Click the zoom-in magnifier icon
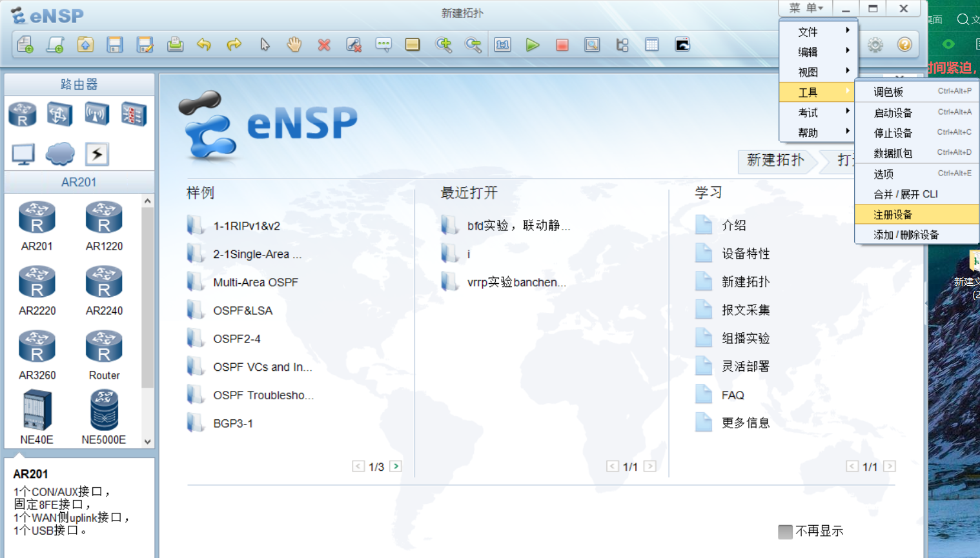Image resolution: width=980 pixels, height=558 pixels. point(444,45)
